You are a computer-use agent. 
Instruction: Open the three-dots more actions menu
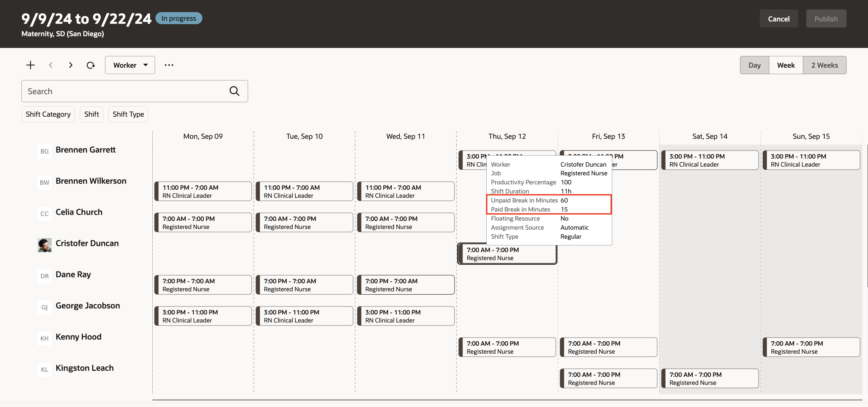169,65
